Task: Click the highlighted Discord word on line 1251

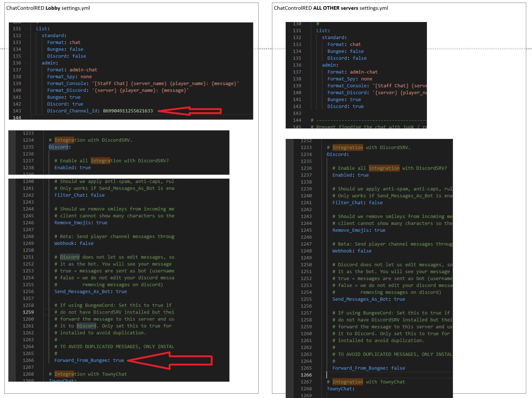Action: click(69, 257)
